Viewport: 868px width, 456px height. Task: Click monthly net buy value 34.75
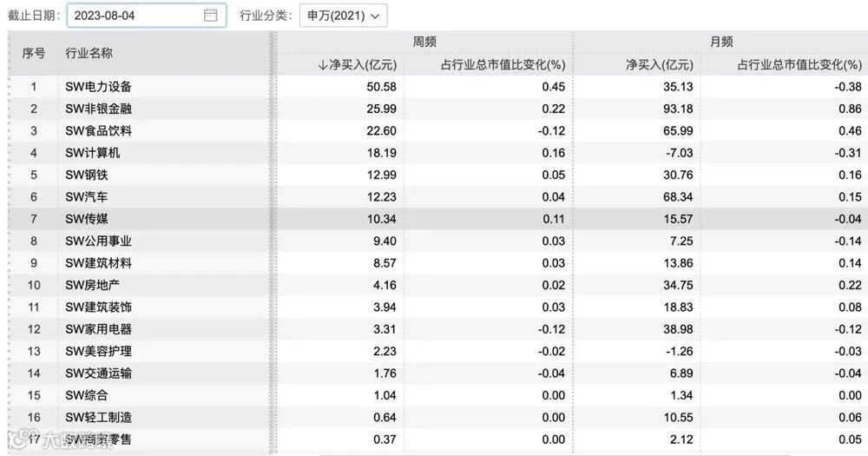pyautogui.click(x=678, y=286)
